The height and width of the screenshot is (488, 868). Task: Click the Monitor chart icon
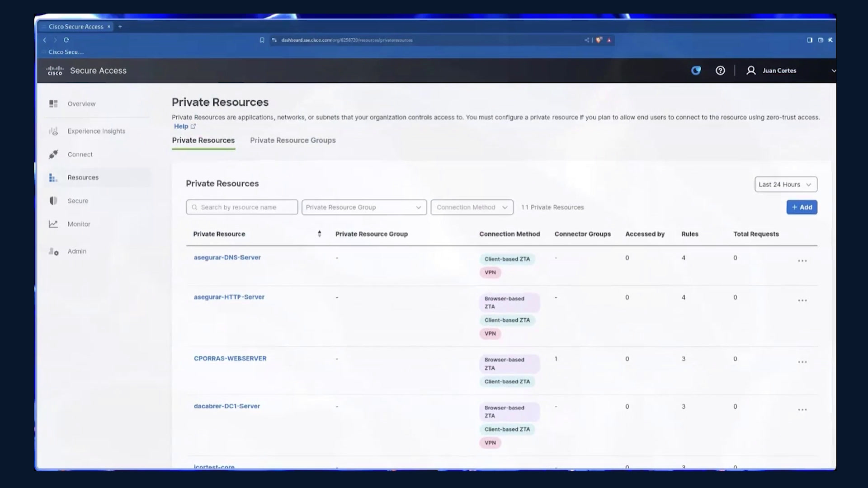pyautogui.click(x=53, y=224)
